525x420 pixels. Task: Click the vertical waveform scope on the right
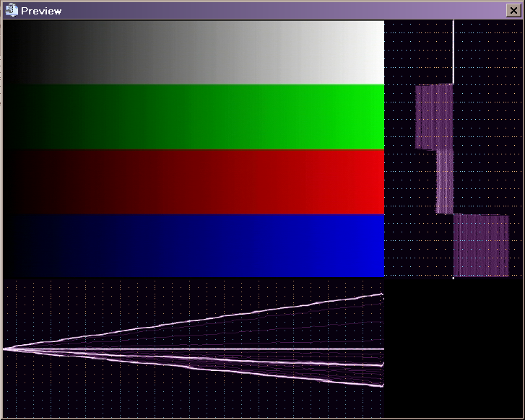click(x=453, y=149)
